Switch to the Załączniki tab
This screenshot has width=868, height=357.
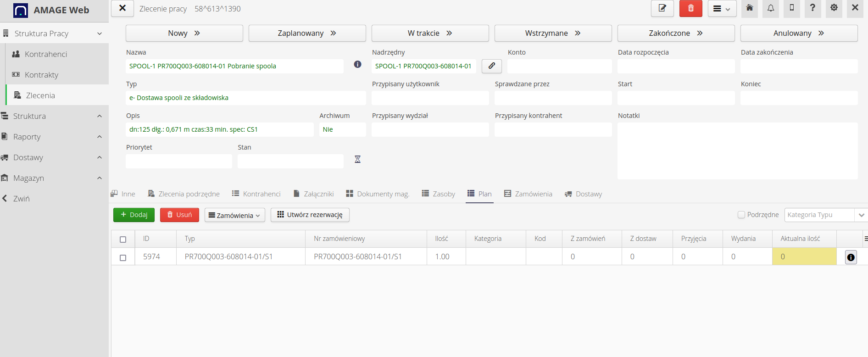[x=313, y=194]
